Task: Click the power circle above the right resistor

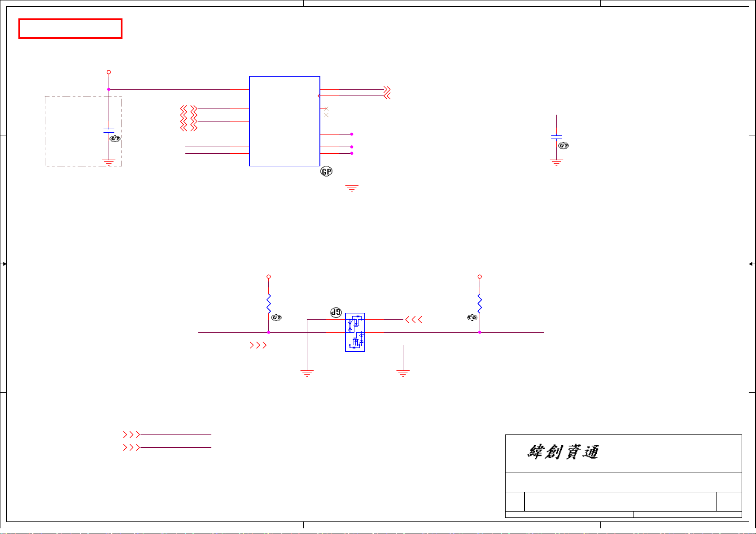Action: [480, 277]
